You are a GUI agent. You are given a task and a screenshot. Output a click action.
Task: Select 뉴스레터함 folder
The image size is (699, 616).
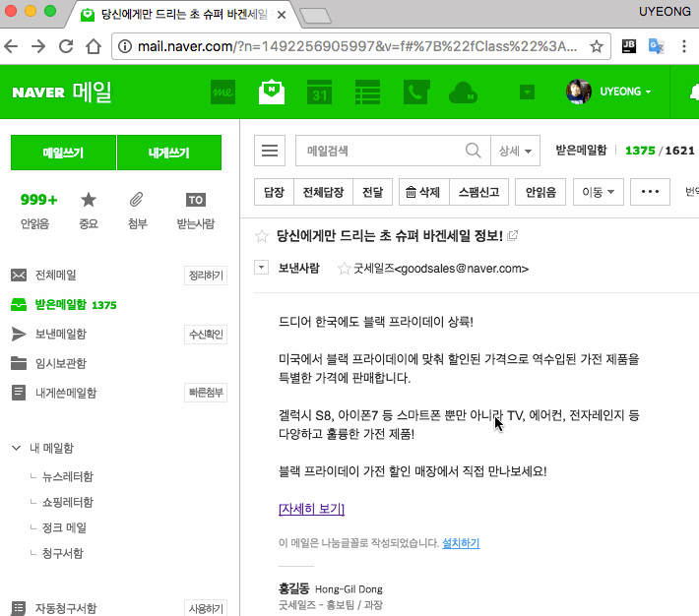coord(68,476)
